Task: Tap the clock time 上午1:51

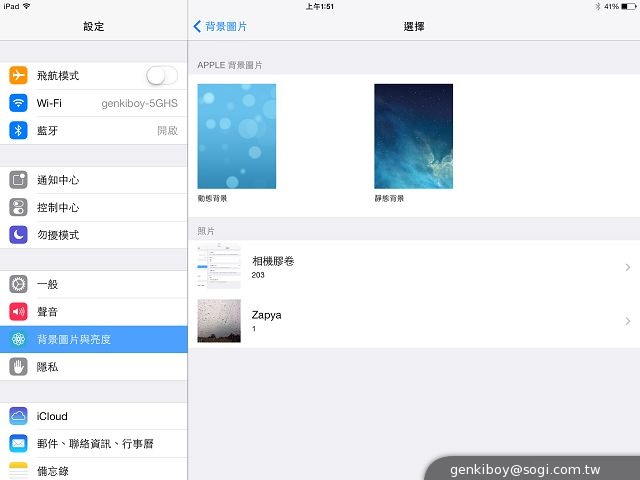Action: tap(320, 7)
